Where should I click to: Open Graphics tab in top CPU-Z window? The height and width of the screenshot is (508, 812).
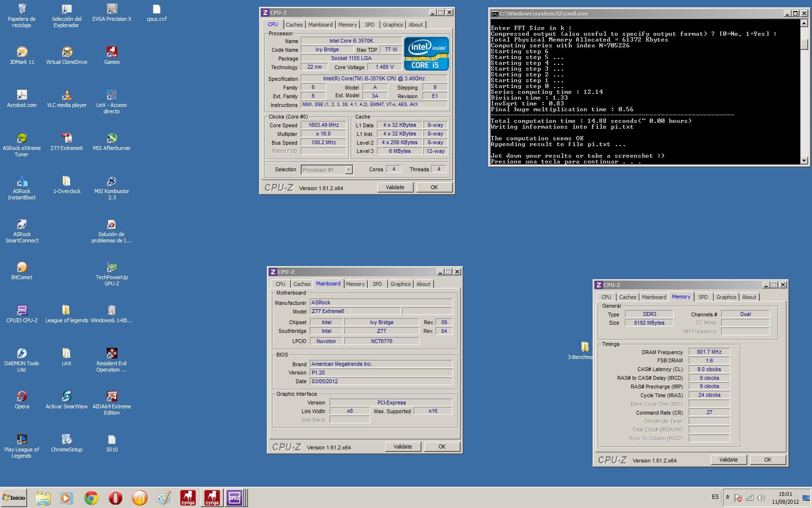click(392, 25)
